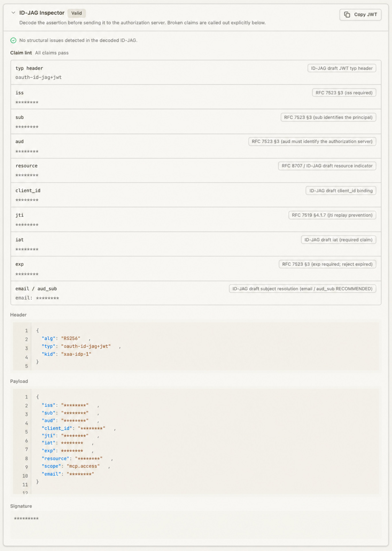392x551 pixels.
Task: Click the Copy JWT button
Action: point(360,15)
